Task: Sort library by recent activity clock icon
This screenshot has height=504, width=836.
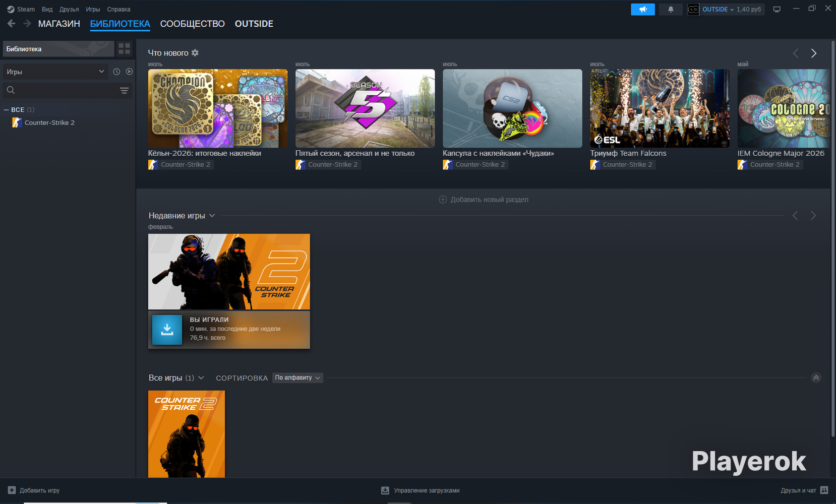Action: [116, 72]
